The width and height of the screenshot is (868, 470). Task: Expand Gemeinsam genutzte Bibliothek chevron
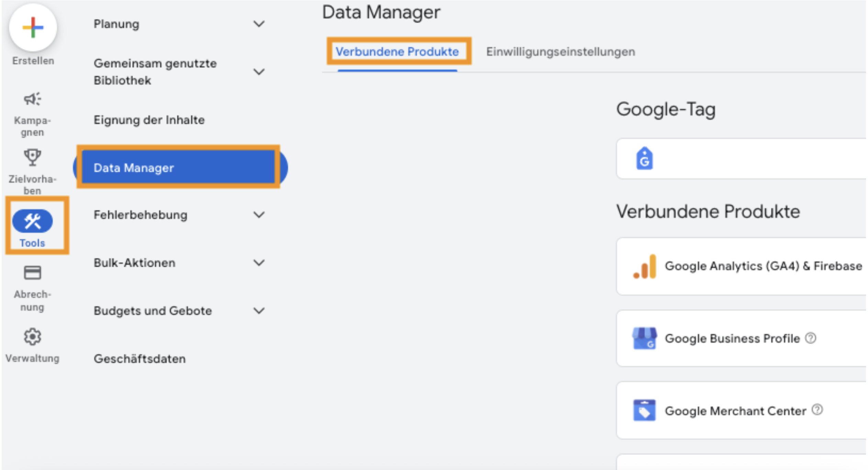click(259, 72)
